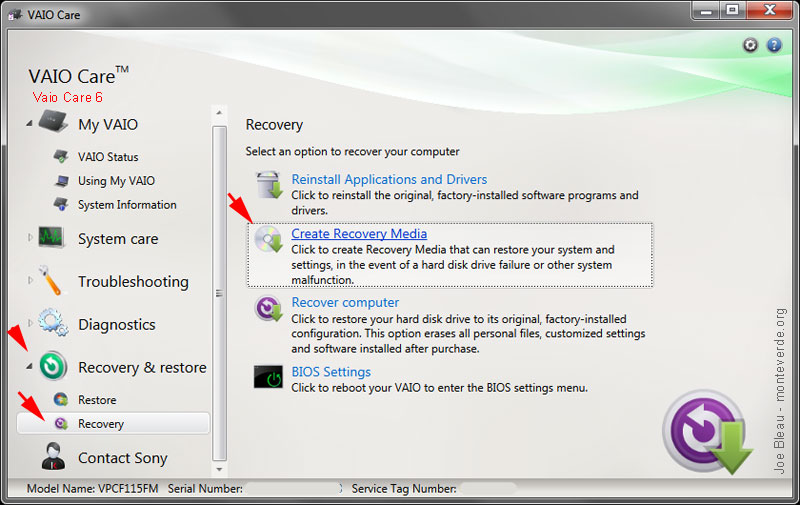Collapse the Recovery & restore section
Screen dimensions: 800x505
coord(30,366)
